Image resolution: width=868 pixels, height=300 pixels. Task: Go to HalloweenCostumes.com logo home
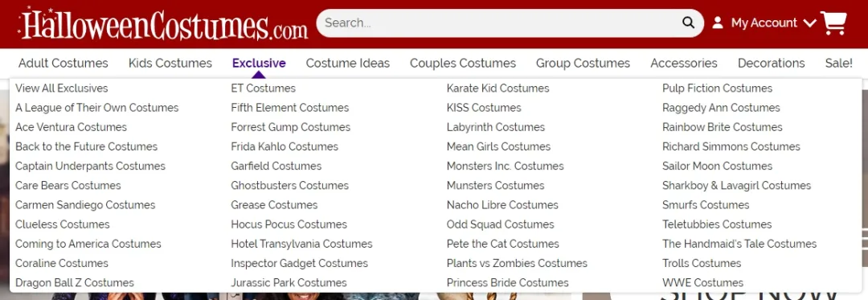click(163, 24)
